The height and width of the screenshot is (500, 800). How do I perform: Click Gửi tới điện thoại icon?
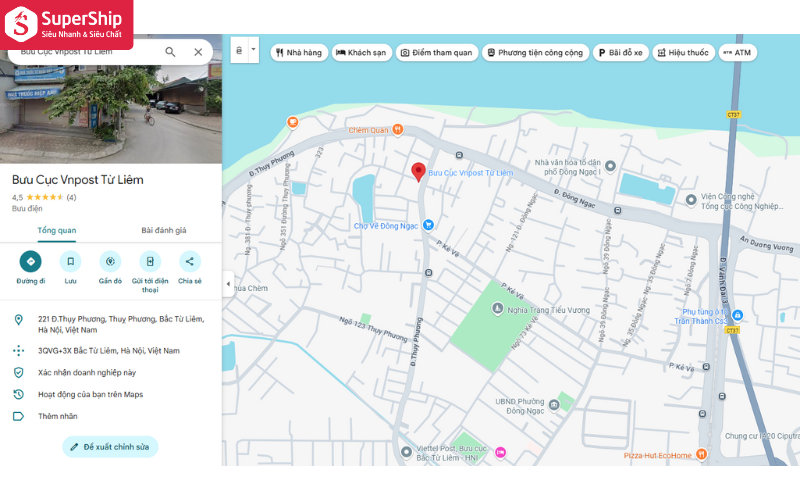click(x=150, y=262)
